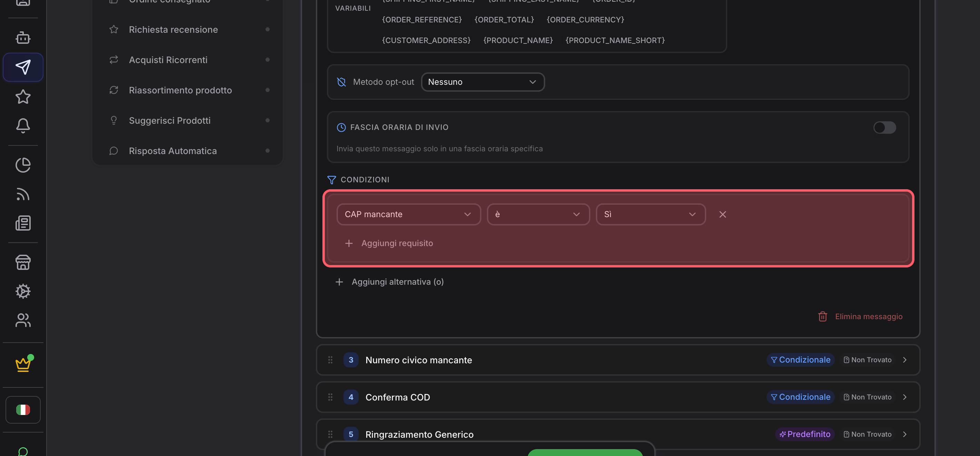Open the pie chart analytics icon
980x456 pixels.
[23, 165]
